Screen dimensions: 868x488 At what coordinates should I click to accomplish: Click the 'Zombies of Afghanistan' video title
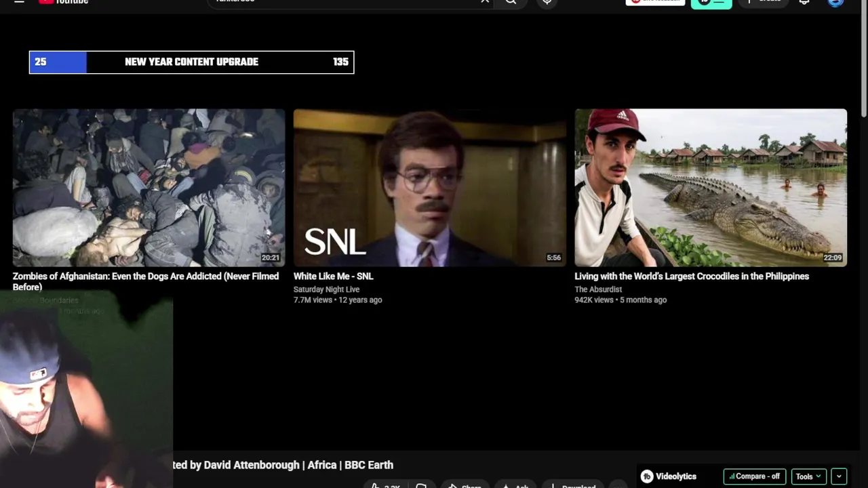[146, 281]
